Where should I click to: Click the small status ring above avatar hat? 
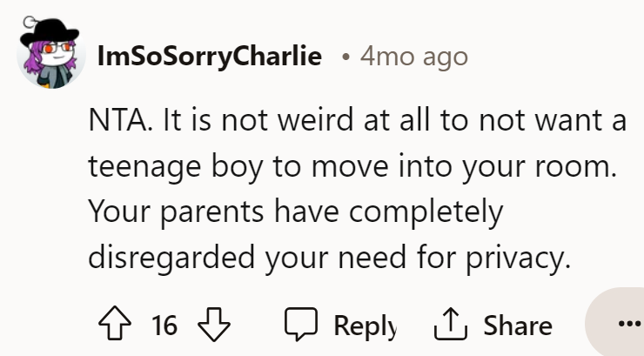[30, 22]
